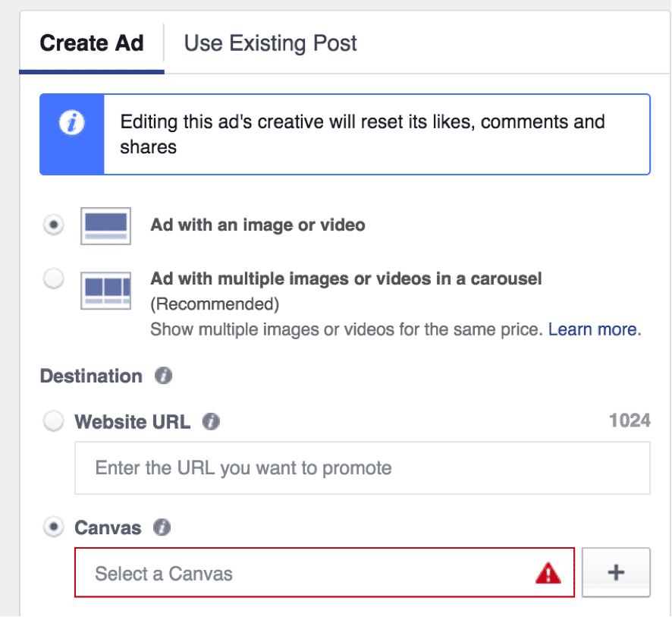The height and width of the screenshot is (617, 672).
Task: Click the plus button to create a Canvas
Action: point(616,572)
